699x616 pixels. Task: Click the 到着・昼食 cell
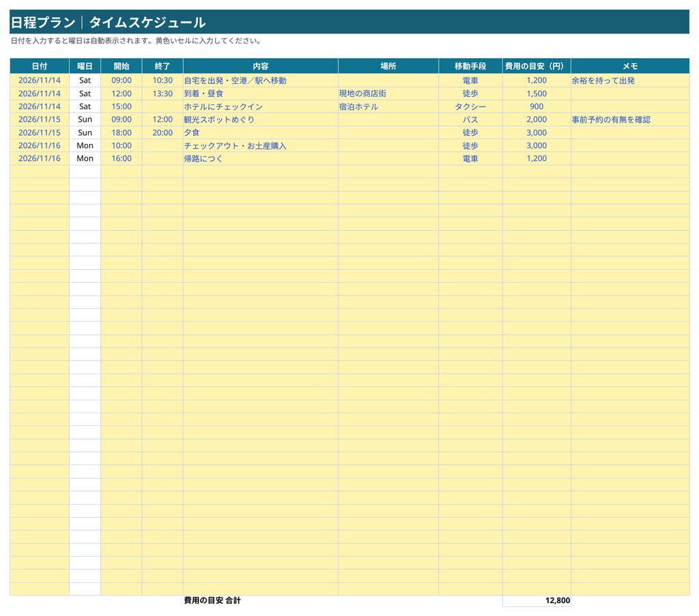click(x=260, y=94)
